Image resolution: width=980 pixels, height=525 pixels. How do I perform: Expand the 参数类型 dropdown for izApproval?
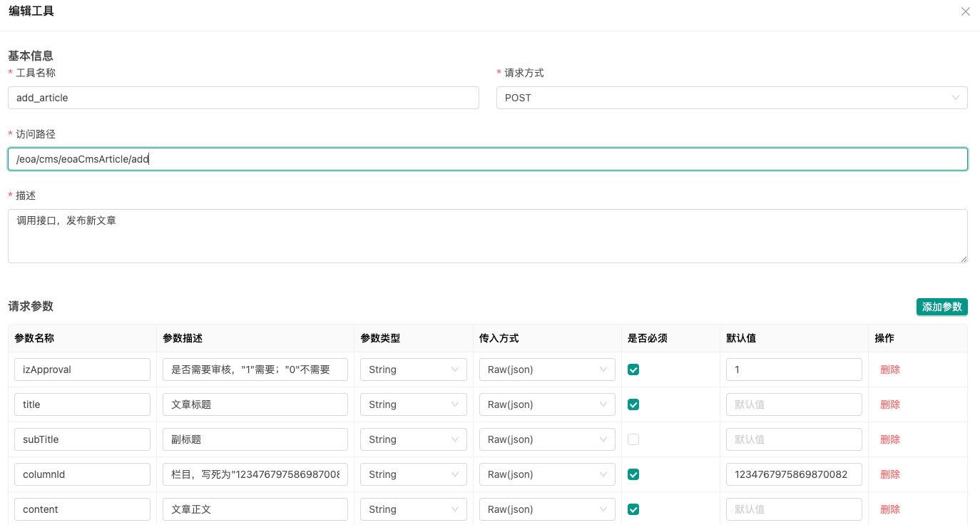click(x=413, y=369)
